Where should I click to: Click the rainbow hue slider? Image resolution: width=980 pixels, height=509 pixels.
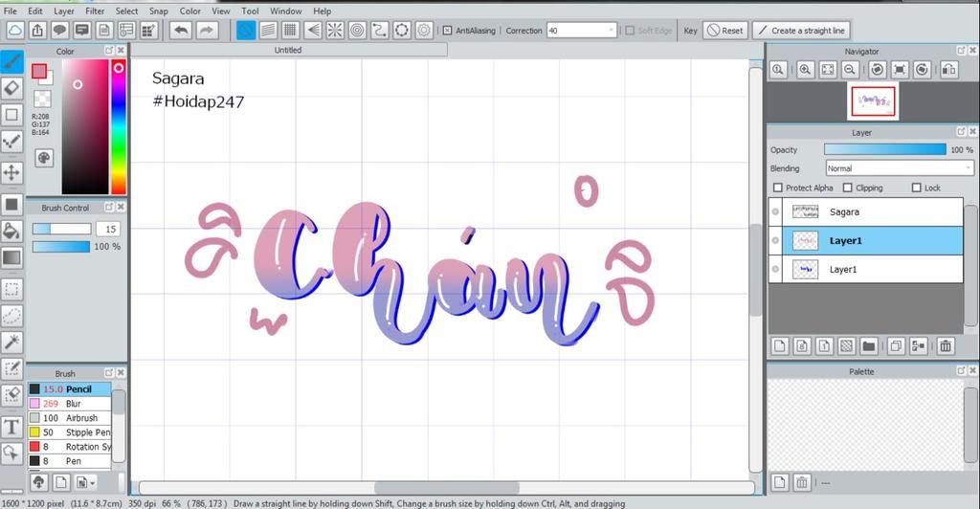[x=118, y=127]
